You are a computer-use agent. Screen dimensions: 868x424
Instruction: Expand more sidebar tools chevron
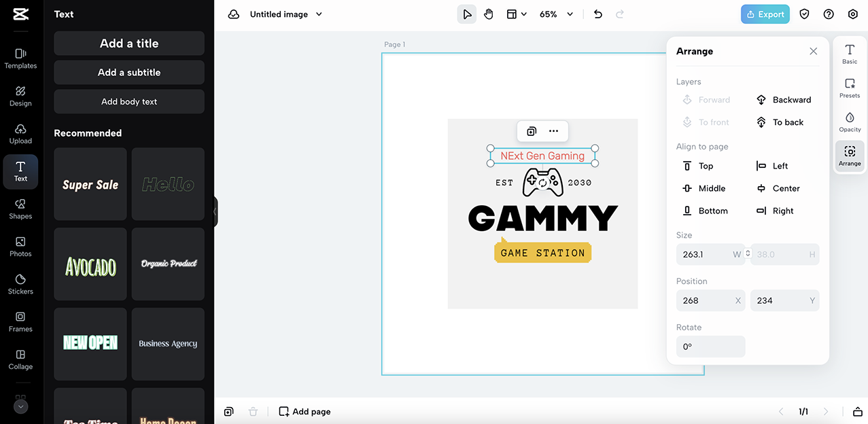pos(20,406)
